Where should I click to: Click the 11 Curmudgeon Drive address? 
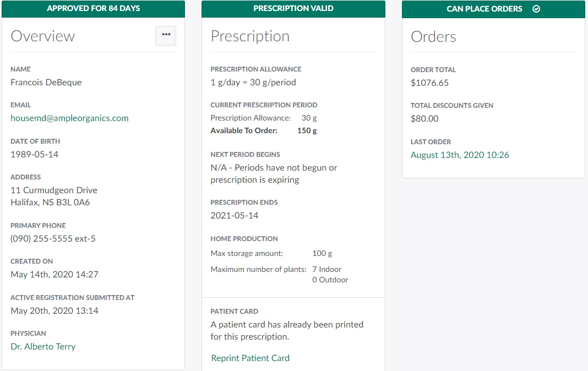[x=54, y=190]
